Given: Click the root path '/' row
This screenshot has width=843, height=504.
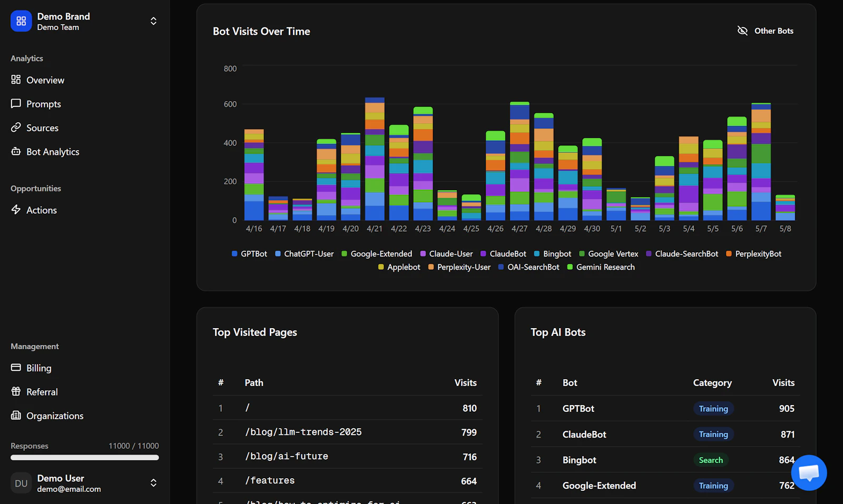Looking at the screenshot, I should point(347,408).
